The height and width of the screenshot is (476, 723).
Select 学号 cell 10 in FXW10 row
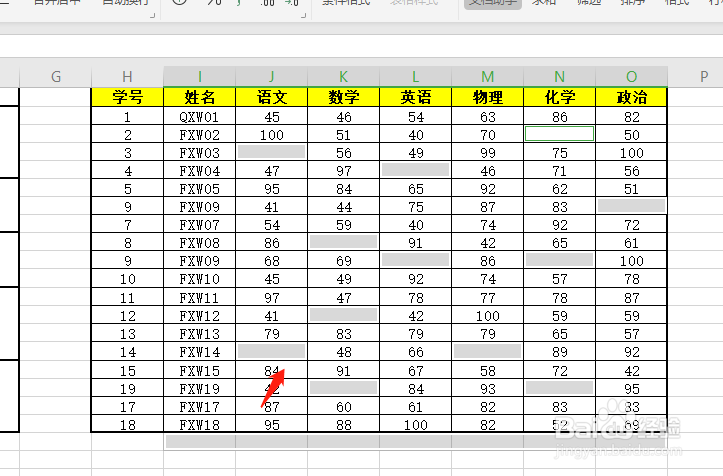127,279
